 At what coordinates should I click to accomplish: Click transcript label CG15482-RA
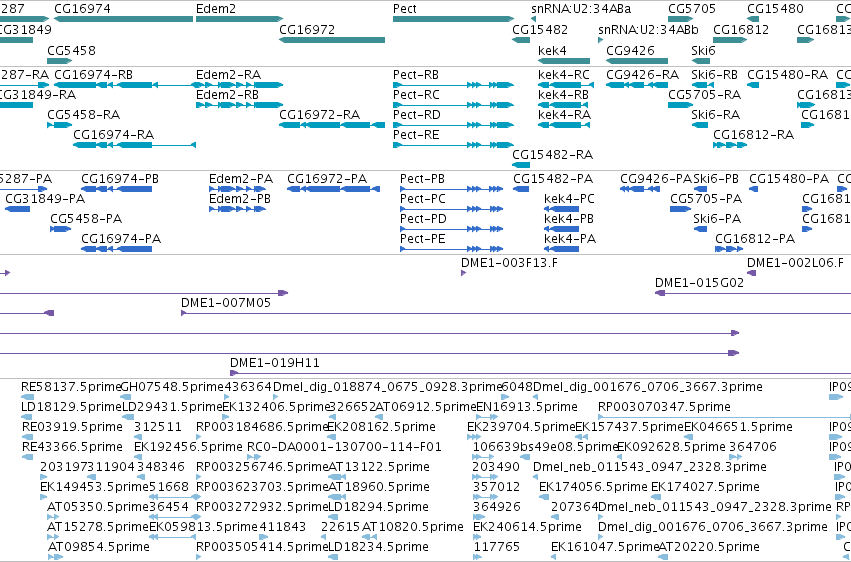click(x=552, y=155)
